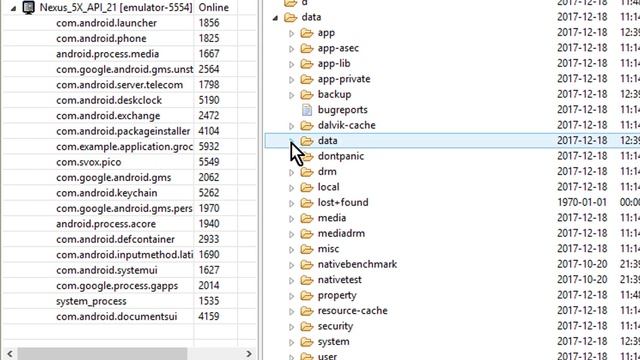Expand the resource-cache folder
This screenshot has width=640, height=360.
(291, 312)
